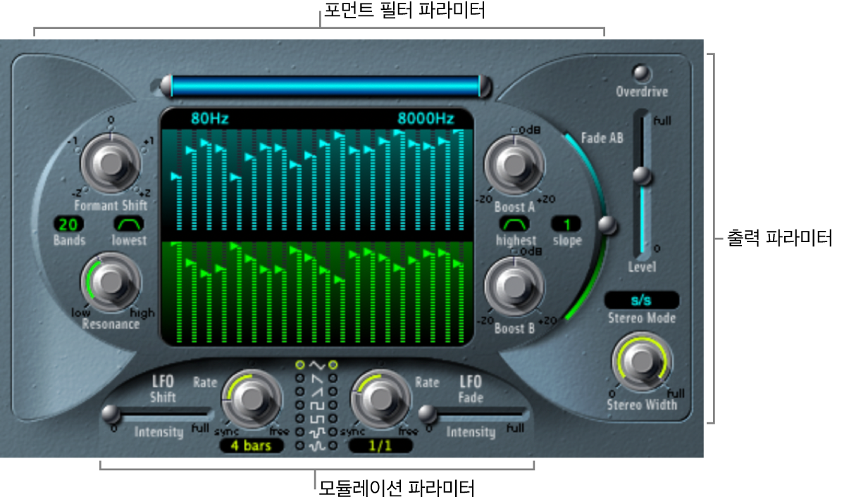Select the highest band filter shape icon
This screenshot has width=849, height=504.
(514, 225)
